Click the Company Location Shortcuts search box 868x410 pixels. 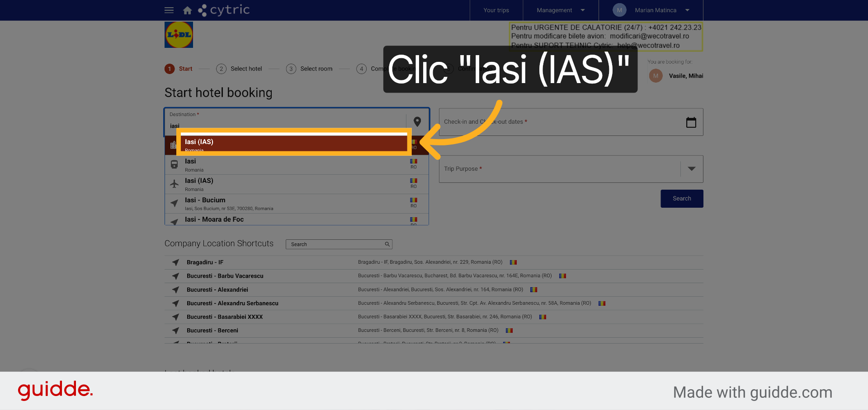339,244
